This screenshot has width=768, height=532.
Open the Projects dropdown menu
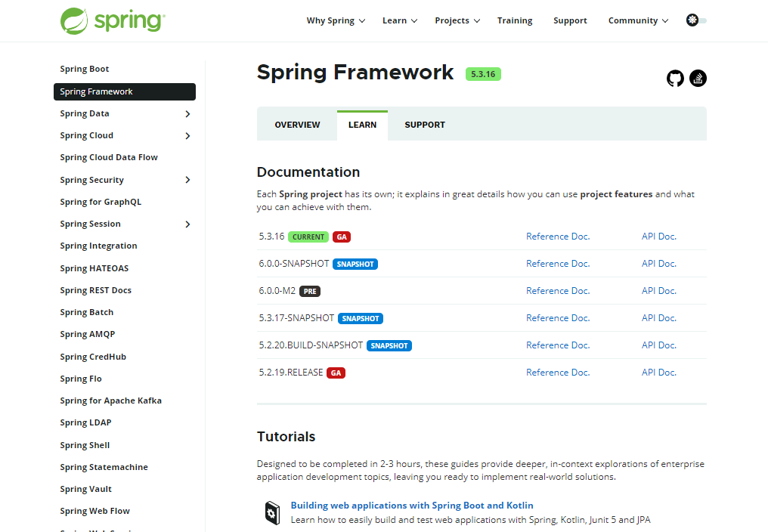457,20
